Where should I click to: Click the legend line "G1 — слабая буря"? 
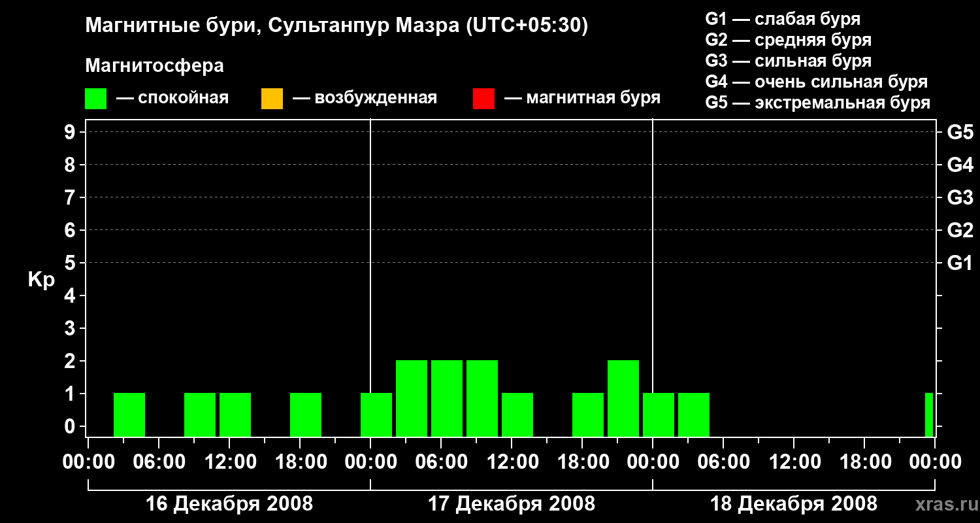click(x=783, y=19)
